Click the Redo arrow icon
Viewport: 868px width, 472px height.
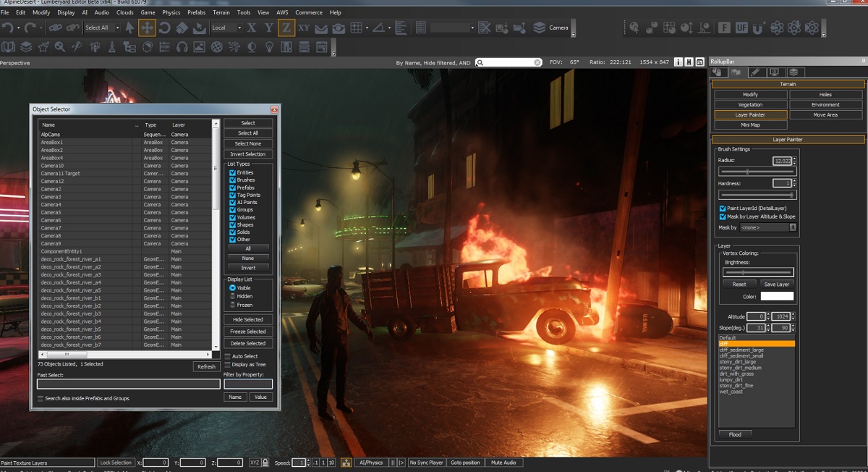tap(30, 28)
